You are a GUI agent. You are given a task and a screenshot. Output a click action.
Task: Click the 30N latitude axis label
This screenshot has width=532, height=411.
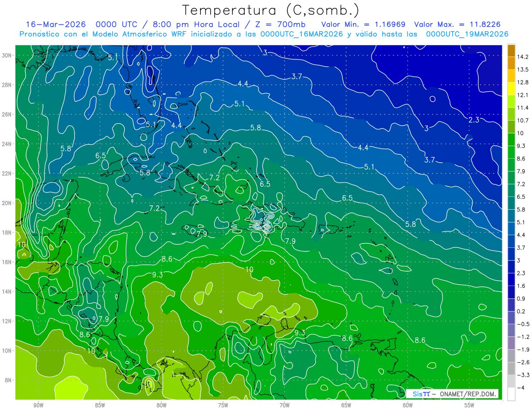click(x=8, y=55)
